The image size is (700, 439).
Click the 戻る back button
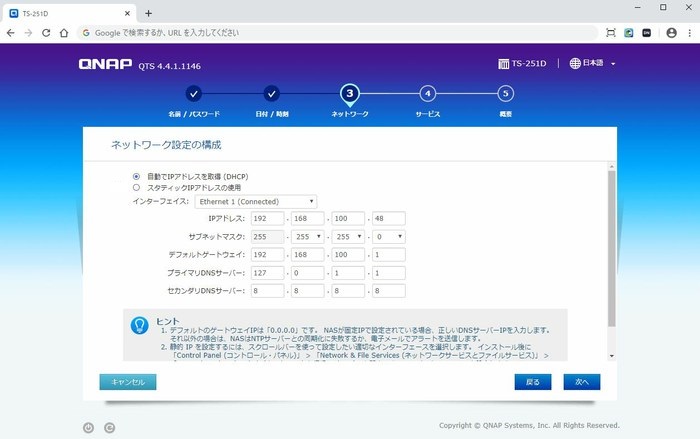(x=533, y=382)
